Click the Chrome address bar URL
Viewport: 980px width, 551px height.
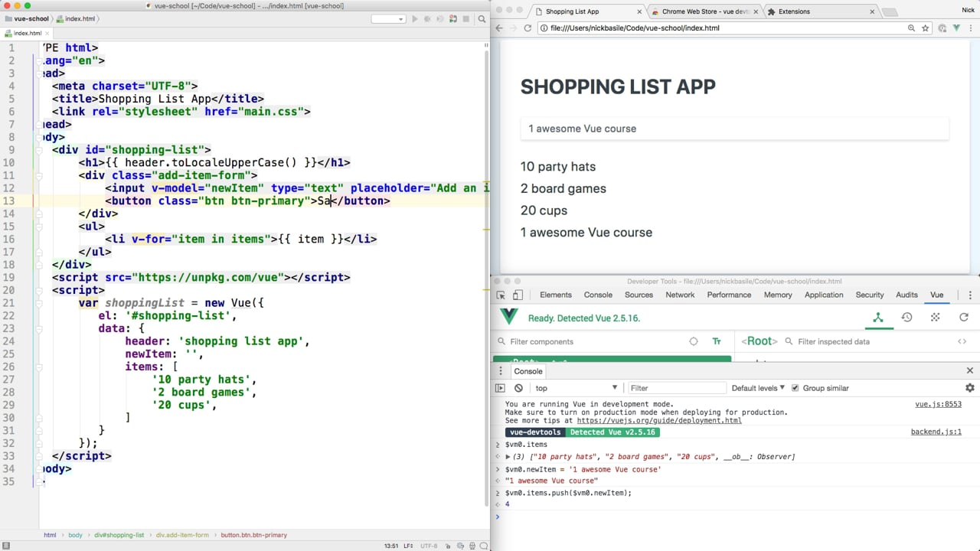(x=635, y=28)
